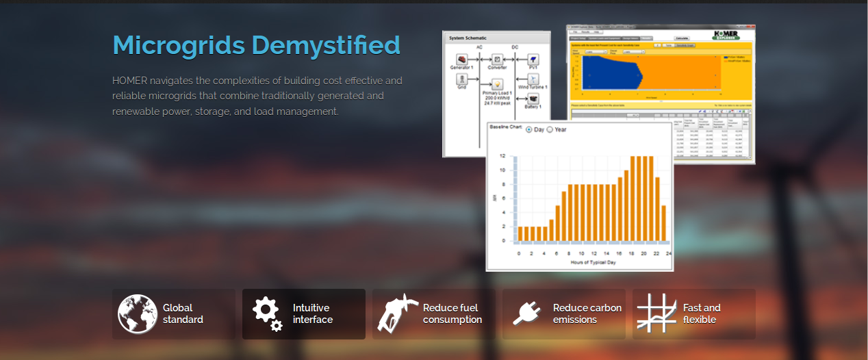Click the Battery 1 icon in schematic

point(533,99)
